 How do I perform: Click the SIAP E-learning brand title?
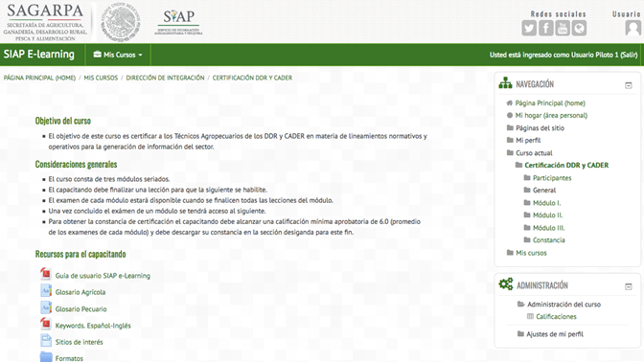coord(39,55)
